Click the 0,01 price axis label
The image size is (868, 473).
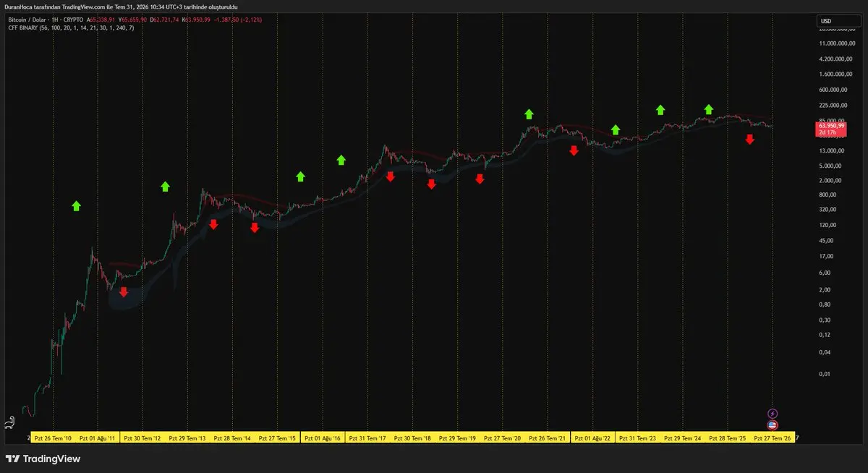(825, 375)
